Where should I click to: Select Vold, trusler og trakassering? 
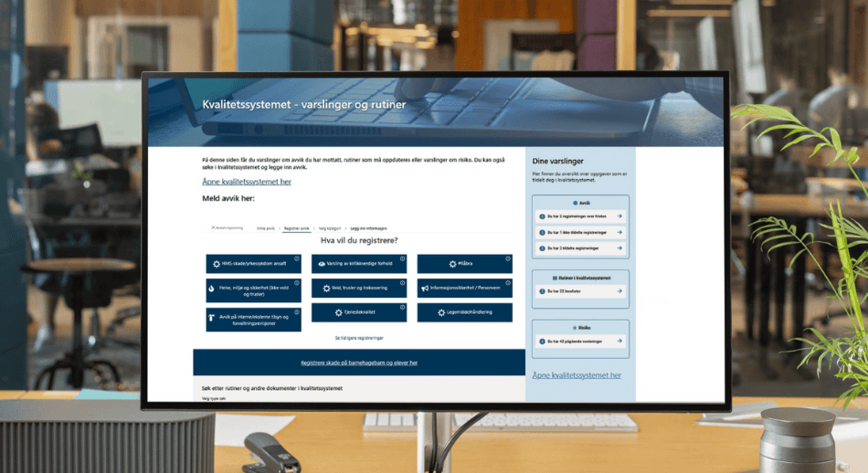359,289
